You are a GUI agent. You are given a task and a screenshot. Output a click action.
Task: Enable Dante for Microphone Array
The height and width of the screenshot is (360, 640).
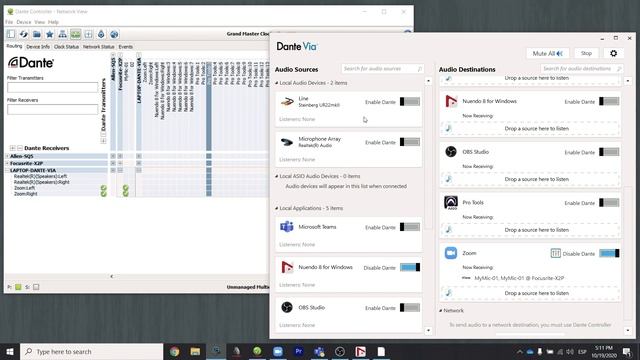pyautogui.click(x=410, y=142)
